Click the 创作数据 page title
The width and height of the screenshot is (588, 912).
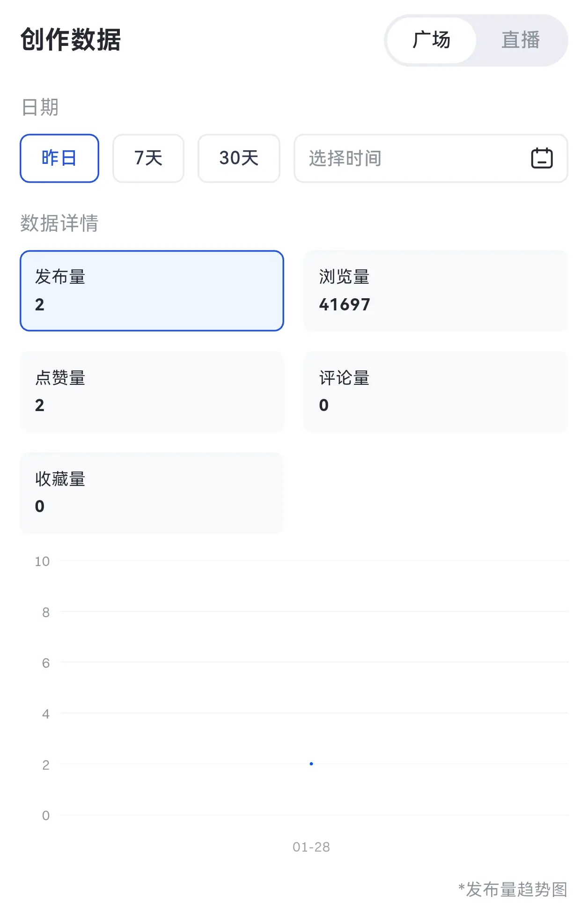[x=71, y=40]
